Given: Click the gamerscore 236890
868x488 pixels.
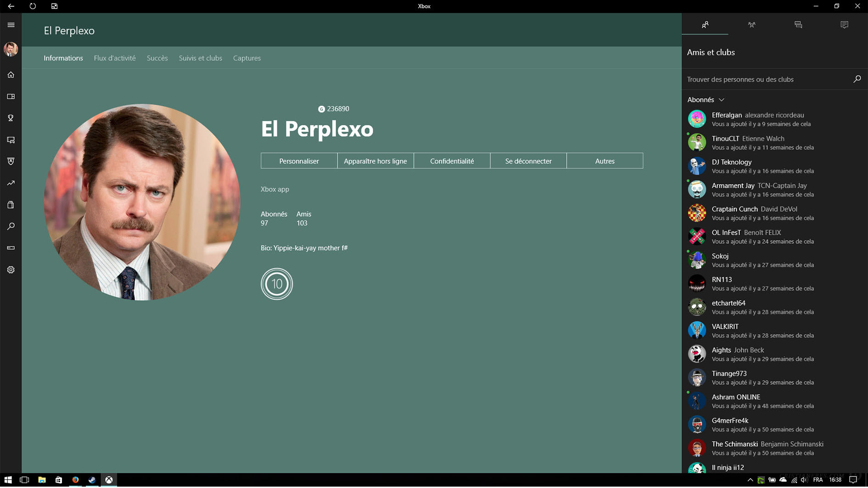Looking at the screenshot, I should (333, 109).
